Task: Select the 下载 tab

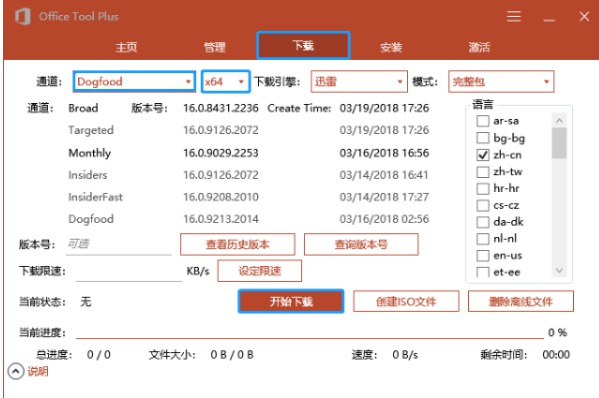Action: click(x=303, y=45)
